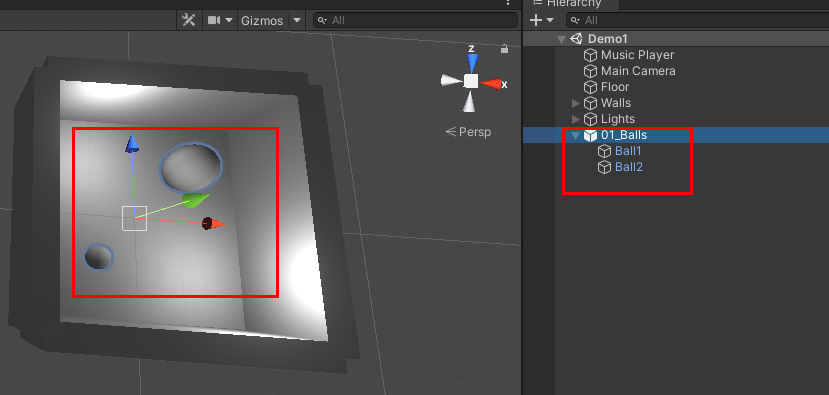Select the Lights object

click(618, 119)
